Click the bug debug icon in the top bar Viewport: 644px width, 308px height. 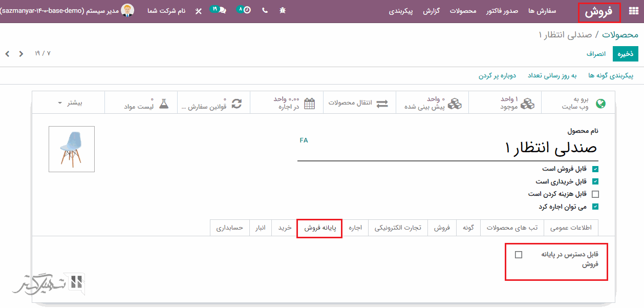pos(283,11)
